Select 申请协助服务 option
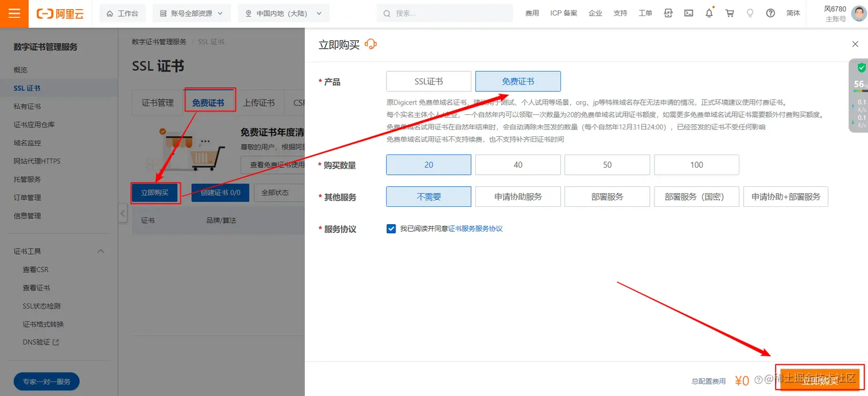The image size is (868, 396). coord(518,197)
